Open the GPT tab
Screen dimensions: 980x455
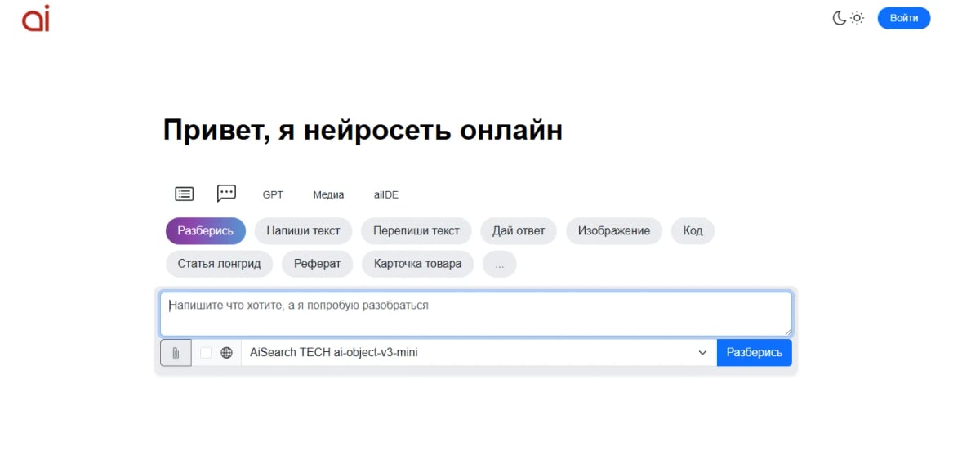click(x=273, y=194)
